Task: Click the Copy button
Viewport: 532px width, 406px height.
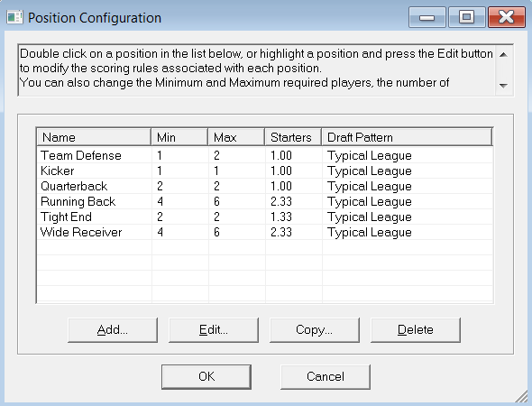Action: (x=315, y=330)
